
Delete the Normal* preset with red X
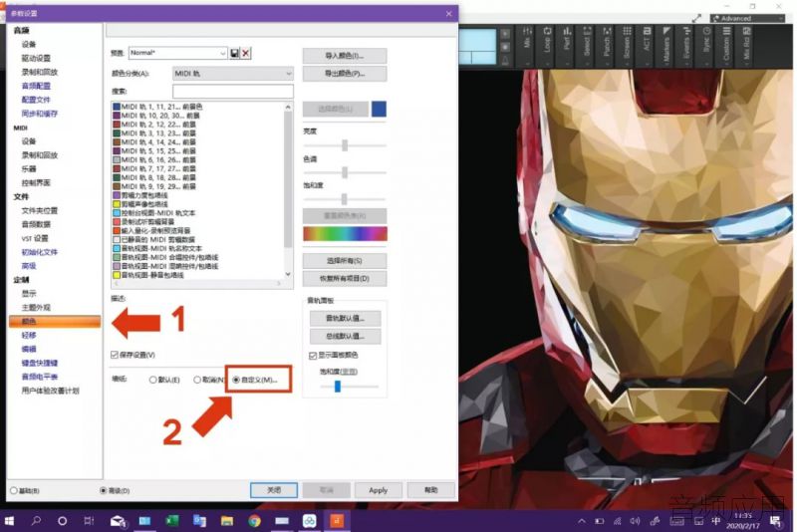tap(245, 53)
